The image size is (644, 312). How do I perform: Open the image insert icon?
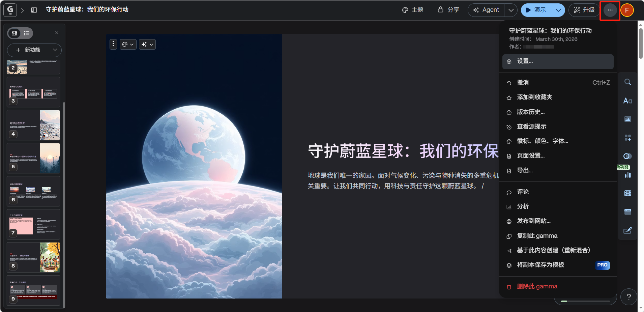(627, 119)
